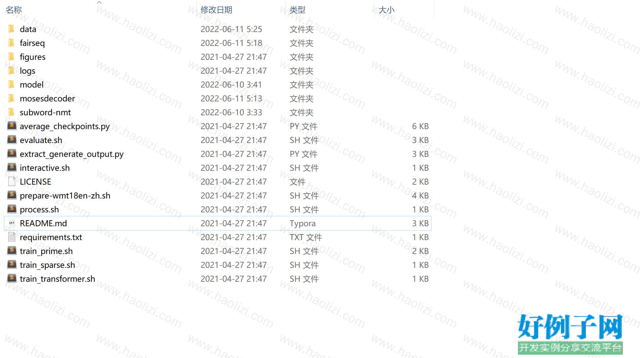The width and height of the screenshot is (644, 358).
Task: Select the requirements.txt file name
Action: click(51, 237)
